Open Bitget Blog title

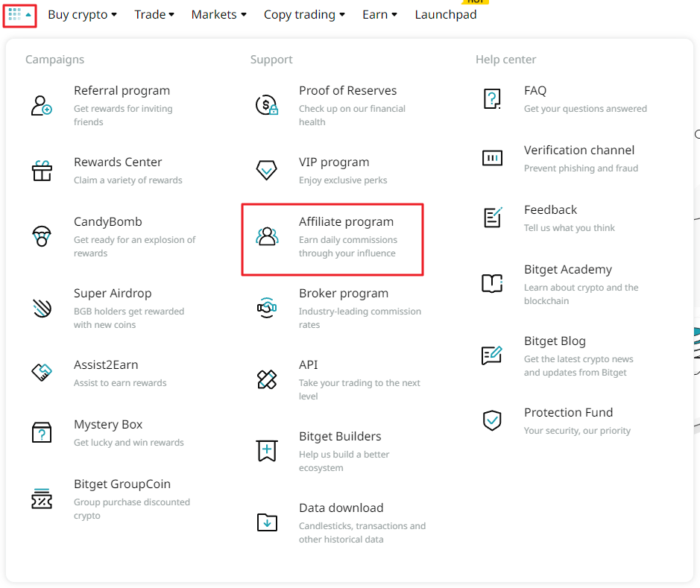pos(555,341)
